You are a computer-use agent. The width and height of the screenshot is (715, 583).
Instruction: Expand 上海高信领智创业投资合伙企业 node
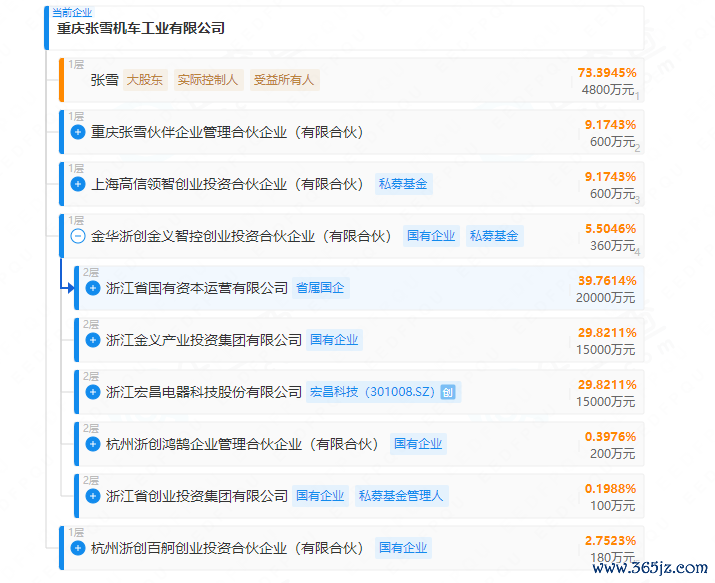(x=78, y=184)
